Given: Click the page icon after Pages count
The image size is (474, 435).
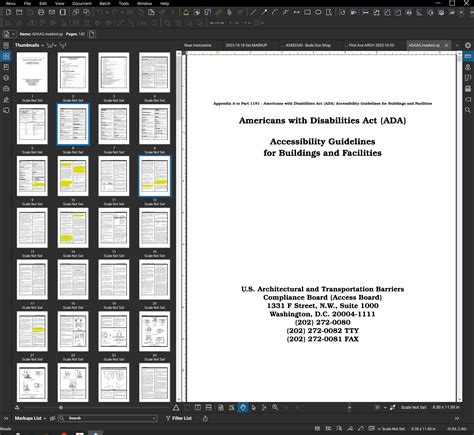Looking at the screenshot, I should [92, 34].
